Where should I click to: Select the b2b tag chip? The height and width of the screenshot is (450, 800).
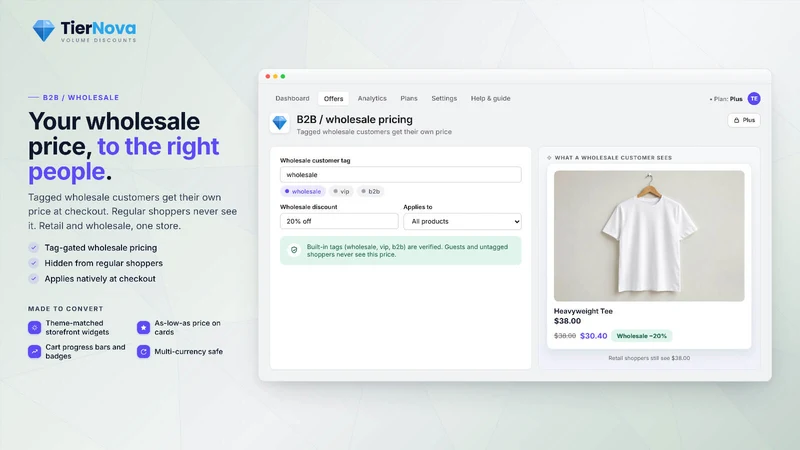[x=370, y=191]
